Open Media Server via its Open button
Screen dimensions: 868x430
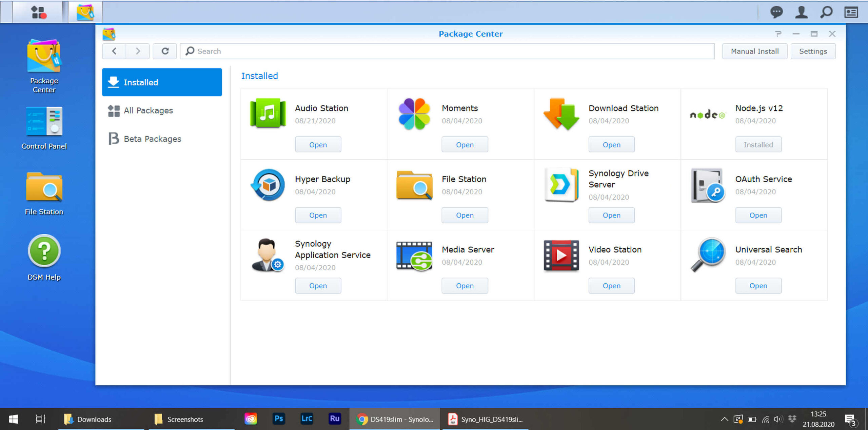click(465, 286)
